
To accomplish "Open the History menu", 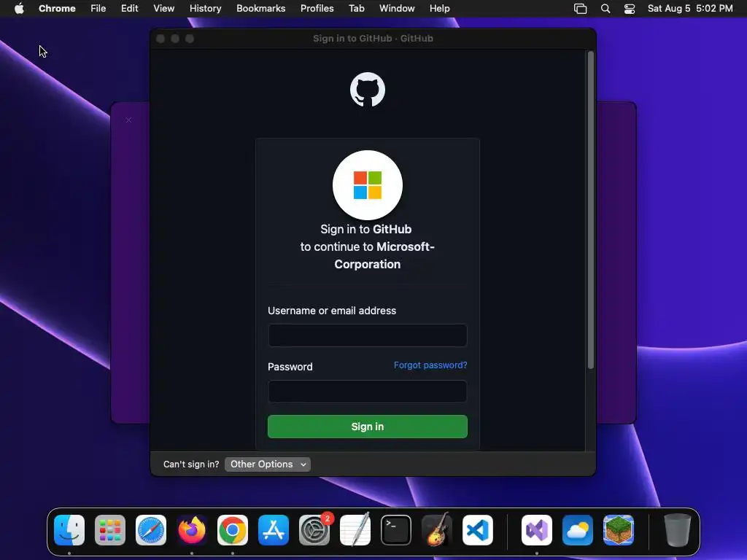I will (x=205, y=8).
